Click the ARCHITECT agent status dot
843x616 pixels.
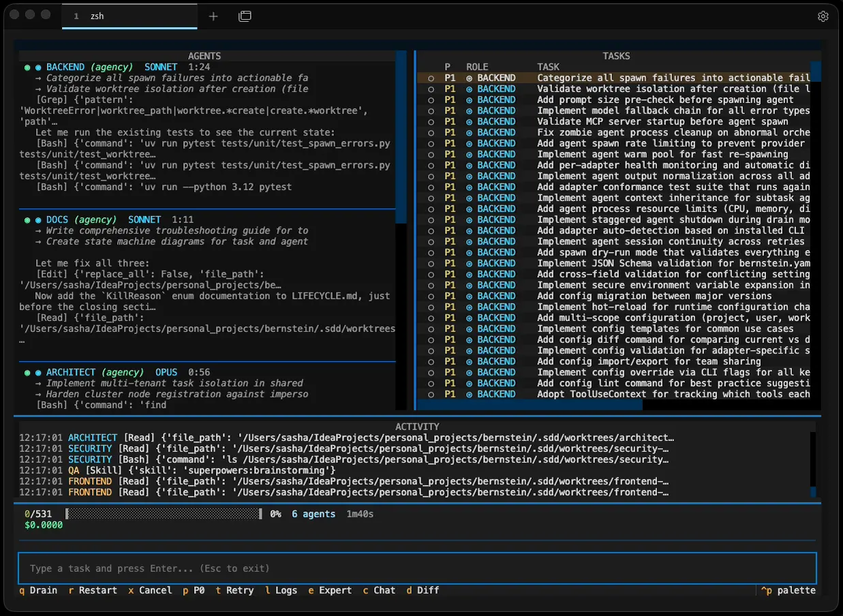[x=27, y=373]
